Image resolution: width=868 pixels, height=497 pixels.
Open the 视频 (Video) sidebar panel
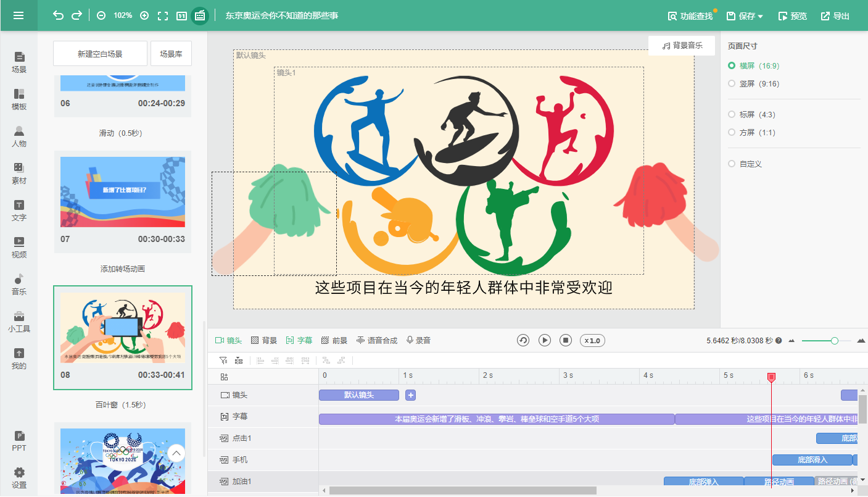[x=19, y=248]
